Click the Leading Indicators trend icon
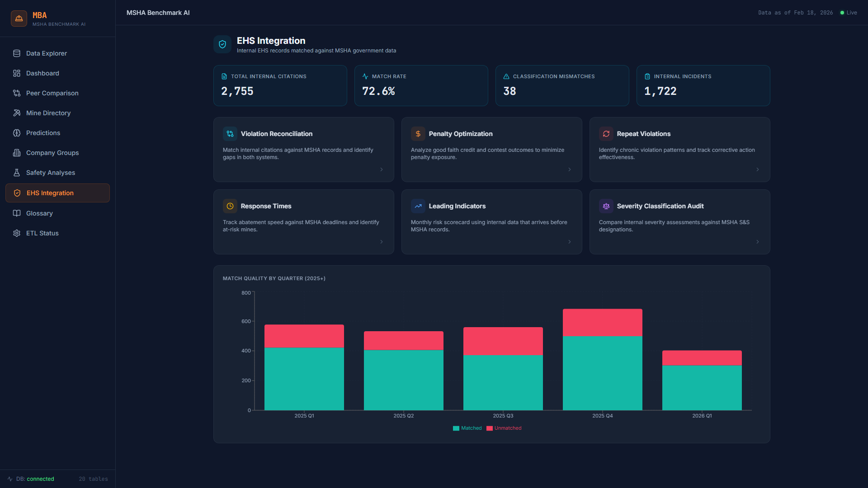 [418, 206]
